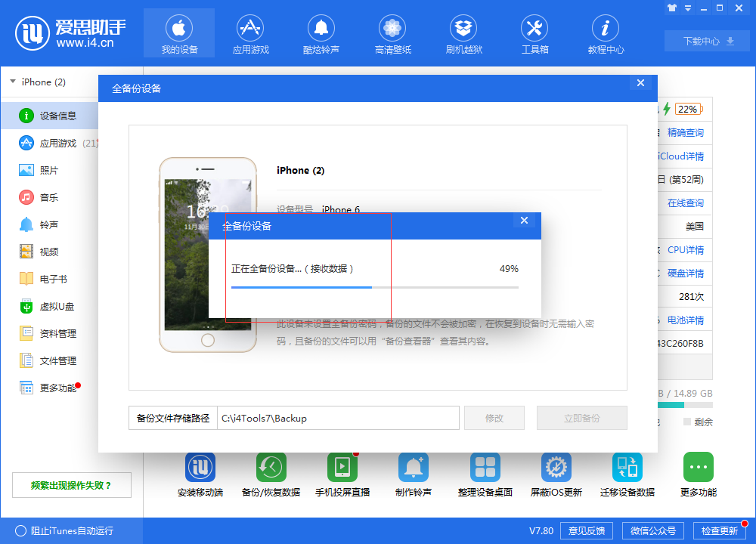This screenshot has width=756, height=544.
Task: Open the 教程中心 info icon
Action: pyautogui.click(x=606, y=29)
